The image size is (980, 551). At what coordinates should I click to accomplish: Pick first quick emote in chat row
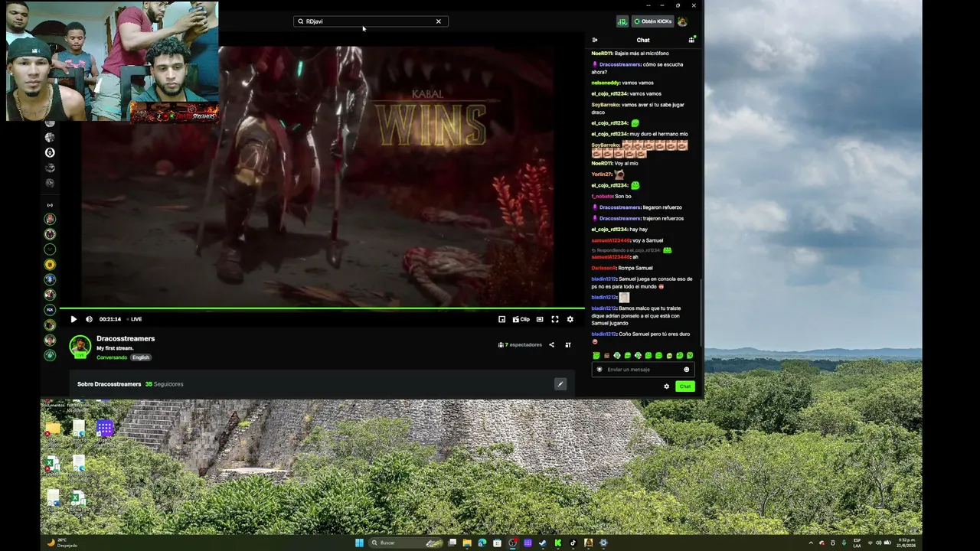596,356
